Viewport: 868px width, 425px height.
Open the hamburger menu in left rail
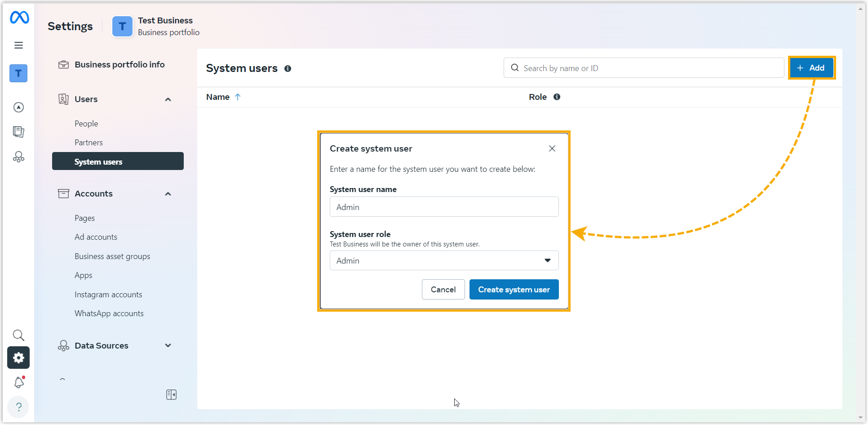click(x=18, y=45)
